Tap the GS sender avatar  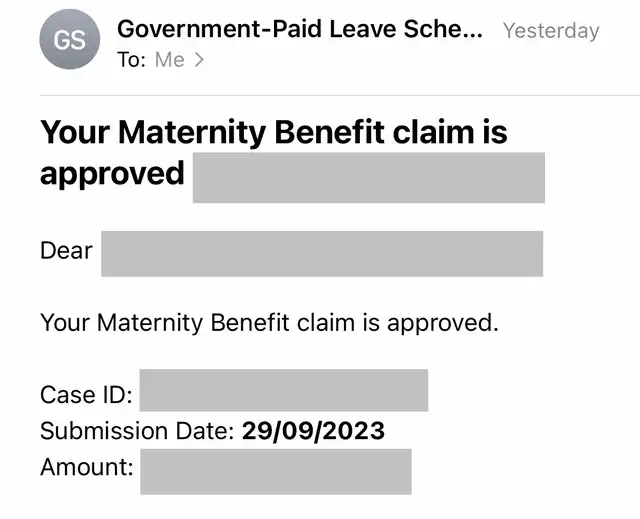(69, 40)
